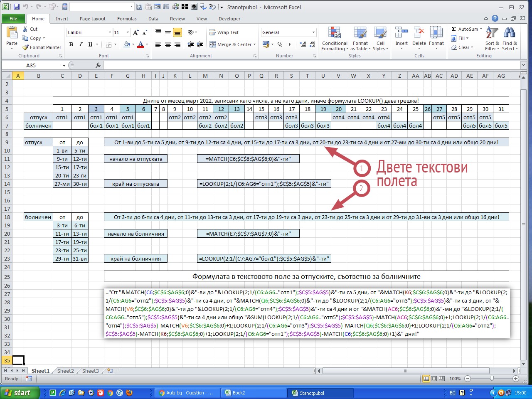Click the fx Insert Function icon

tap(98, 65)
